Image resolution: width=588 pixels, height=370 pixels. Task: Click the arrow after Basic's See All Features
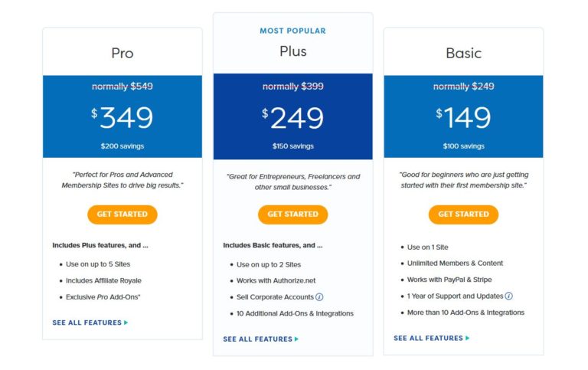coord(467,339)
